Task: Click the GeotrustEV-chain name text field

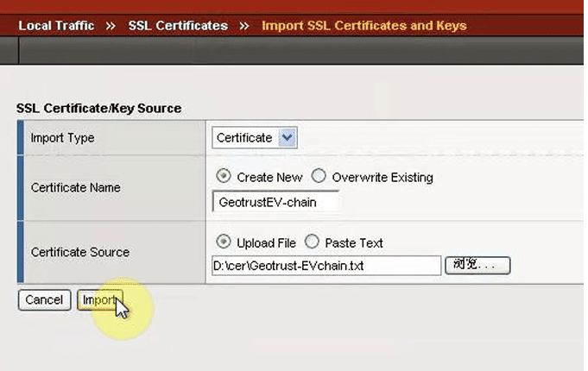Action: tap(275, 202)
